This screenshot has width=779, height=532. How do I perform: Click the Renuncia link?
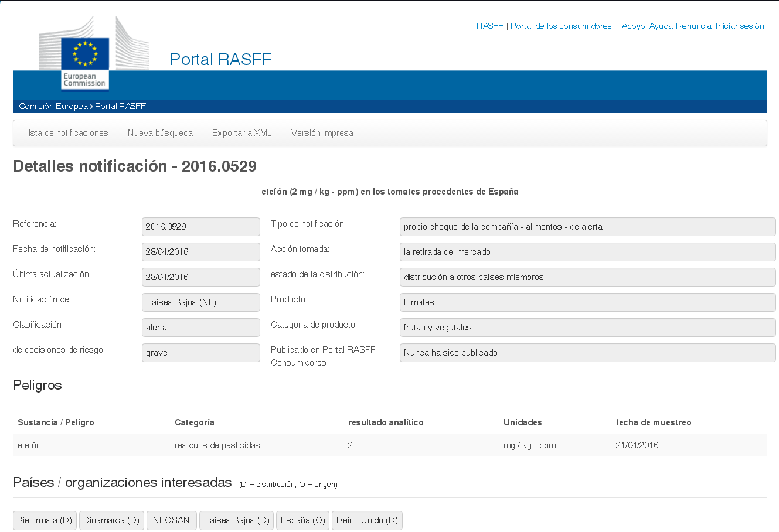[693, 26]
